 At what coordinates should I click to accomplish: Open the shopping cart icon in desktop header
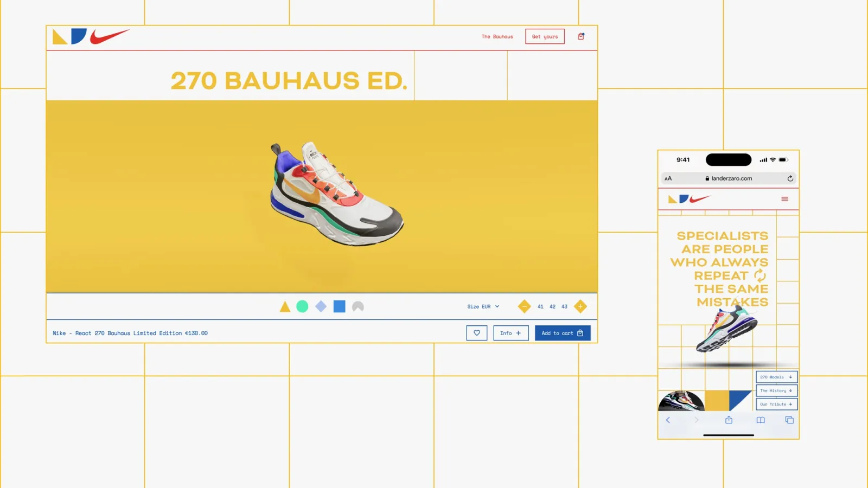coord(581,36)
